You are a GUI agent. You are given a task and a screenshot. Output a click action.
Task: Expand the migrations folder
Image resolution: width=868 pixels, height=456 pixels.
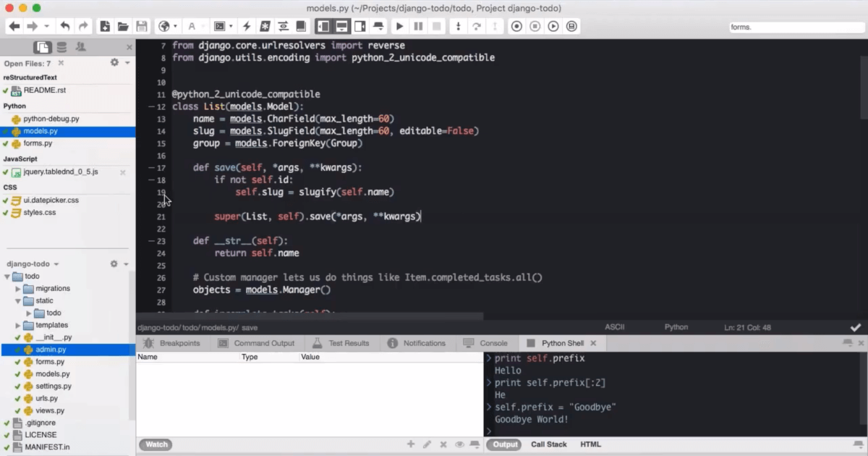pyautogui.click(x=19, y=288)
